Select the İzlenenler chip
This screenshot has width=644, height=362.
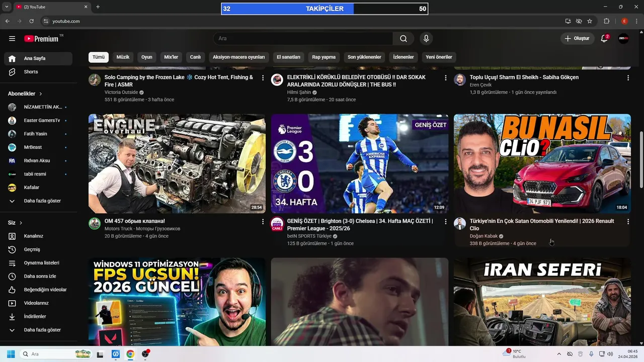click(404, 57)
